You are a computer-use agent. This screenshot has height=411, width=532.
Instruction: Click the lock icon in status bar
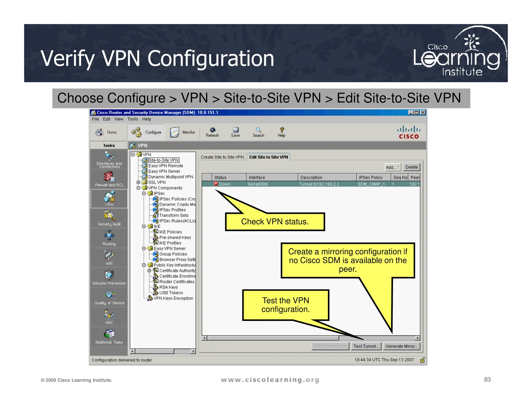[x=422, y=360]
